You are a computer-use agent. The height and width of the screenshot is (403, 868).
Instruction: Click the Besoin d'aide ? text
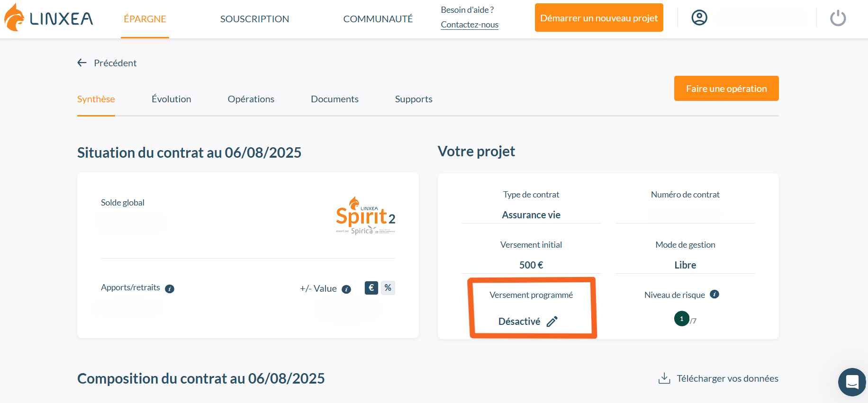(467, 10)
